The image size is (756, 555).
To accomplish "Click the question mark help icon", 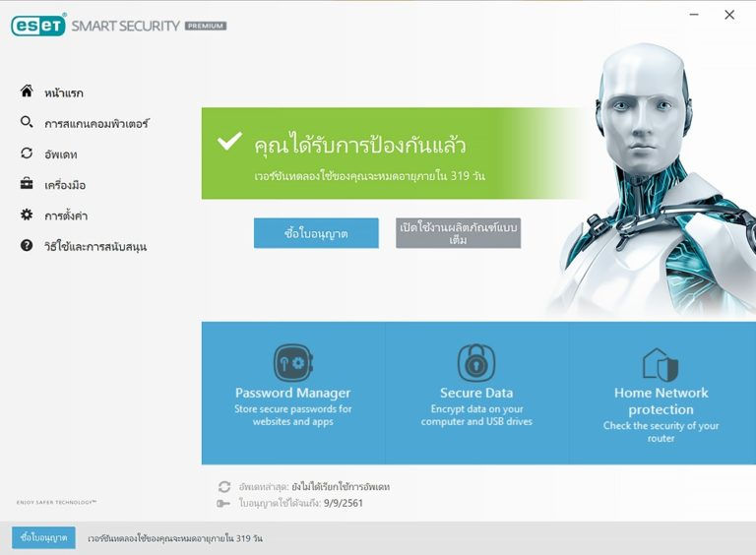I will [27, 245].
